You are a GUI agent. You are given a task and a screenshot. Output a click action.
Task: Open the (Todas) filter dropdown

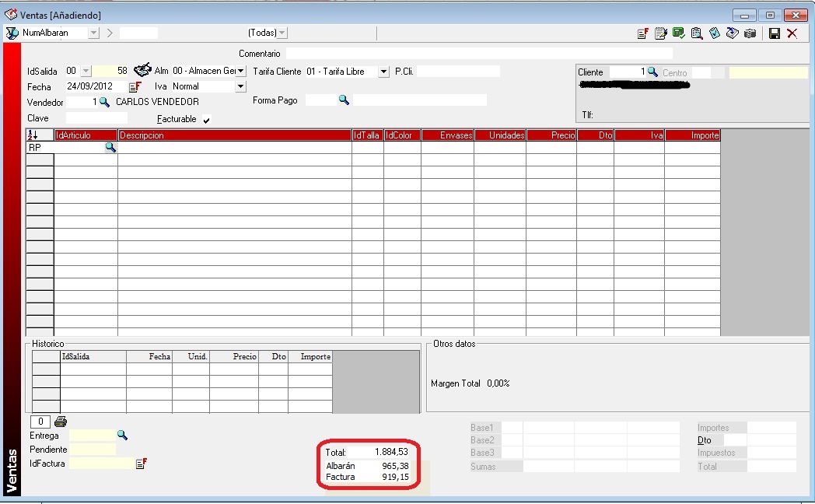tap(282, 33)
